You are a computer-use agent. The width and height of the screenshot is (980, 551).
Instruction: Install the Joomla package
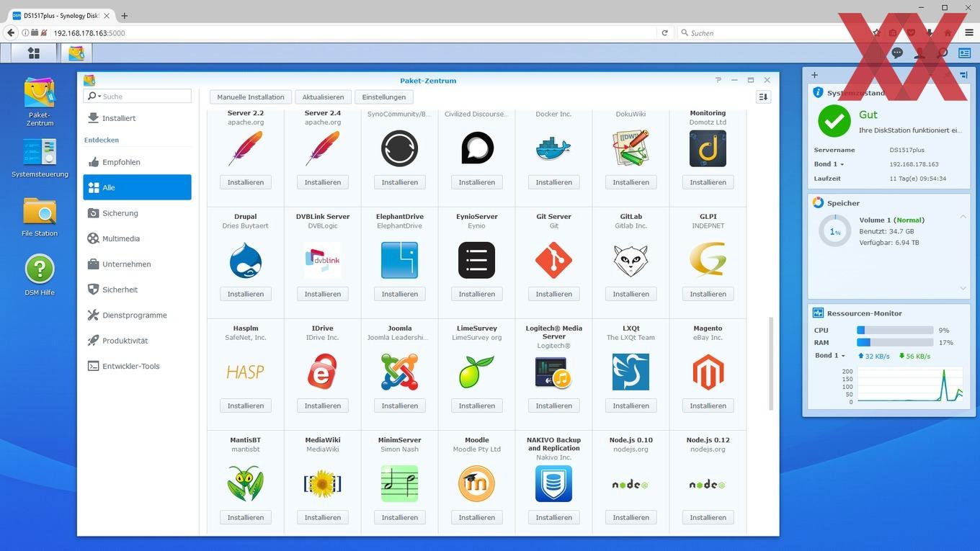click(x=400, y=406)
